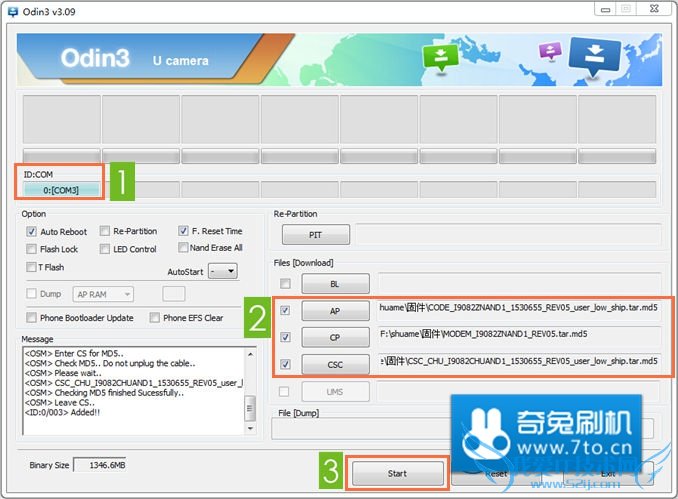Enable the Phone Bootloader Update checkbox
Viewport: 678px width, 499px height.
pos(31,317)
